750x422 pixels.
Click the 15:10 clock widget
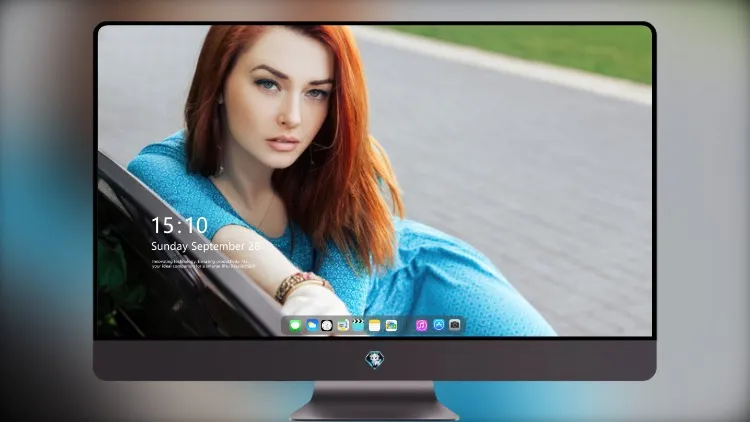coord(179,225)
